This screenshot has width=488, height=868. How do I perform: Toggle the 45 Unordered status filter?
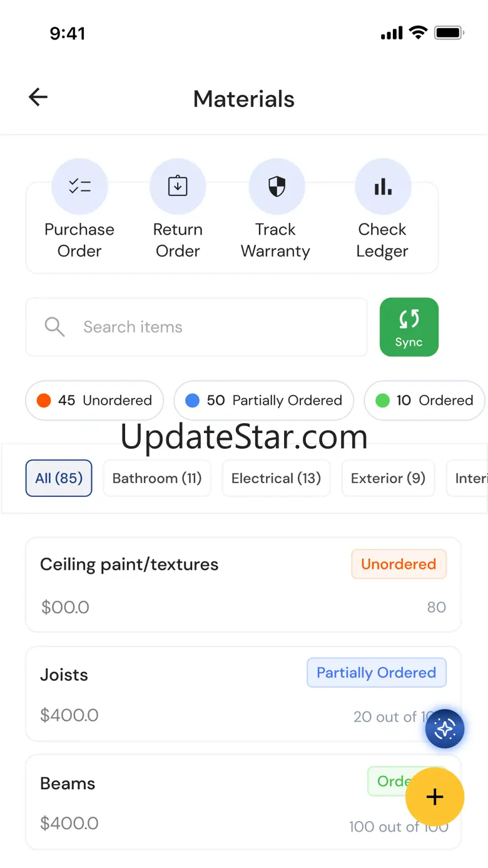(94, 401)
